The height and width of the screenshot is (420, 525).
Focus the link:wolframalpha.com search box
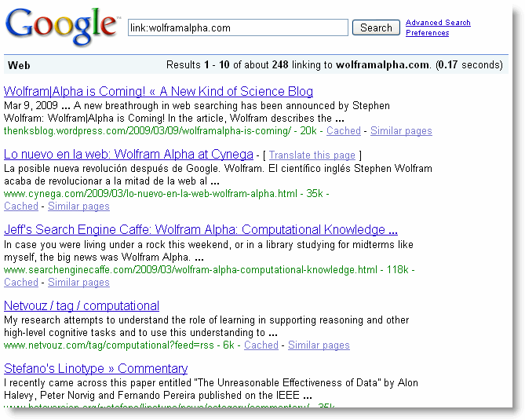238,27
